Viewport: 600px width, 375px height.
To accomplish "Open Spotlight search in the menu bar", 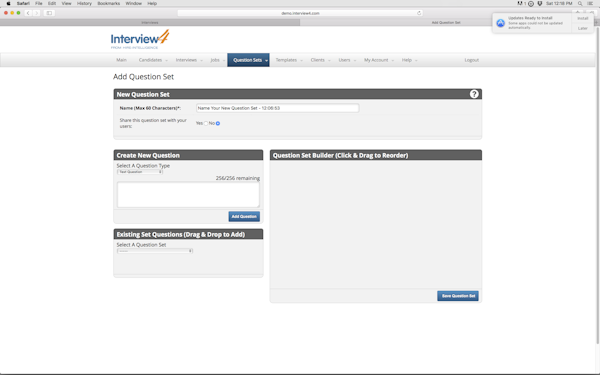I will (580, 3).
